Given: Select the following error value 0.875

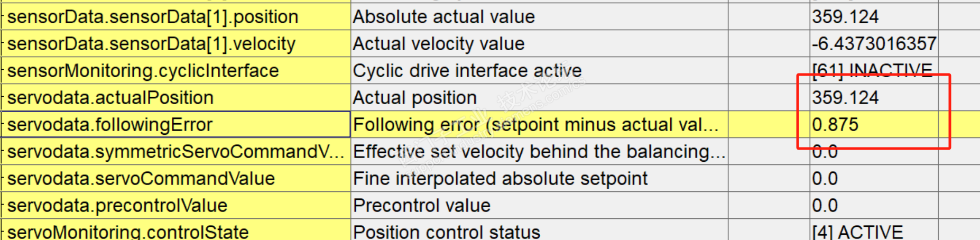Looking at the screenshot, I should (x=836, y=125).
